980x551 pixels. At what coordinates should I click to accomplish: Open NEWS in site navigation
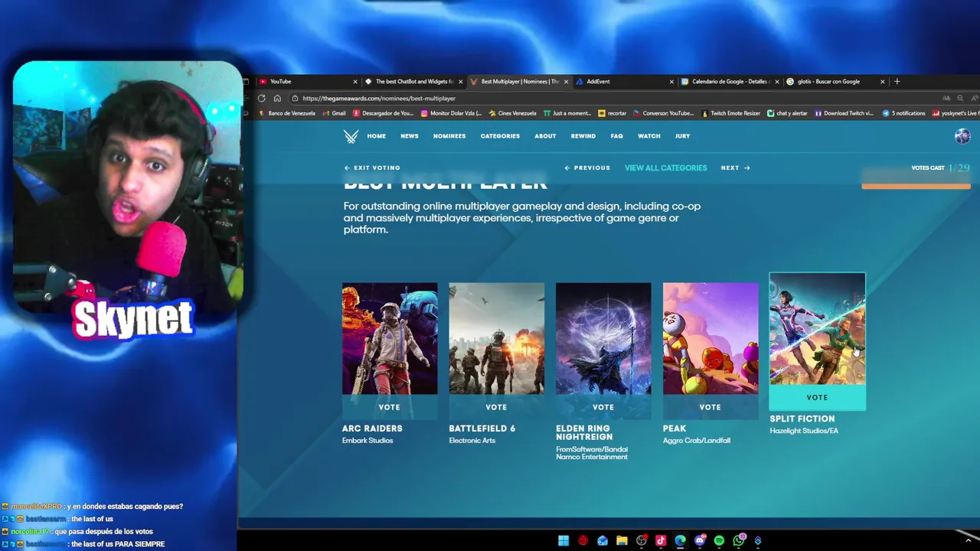coord(410,136)
